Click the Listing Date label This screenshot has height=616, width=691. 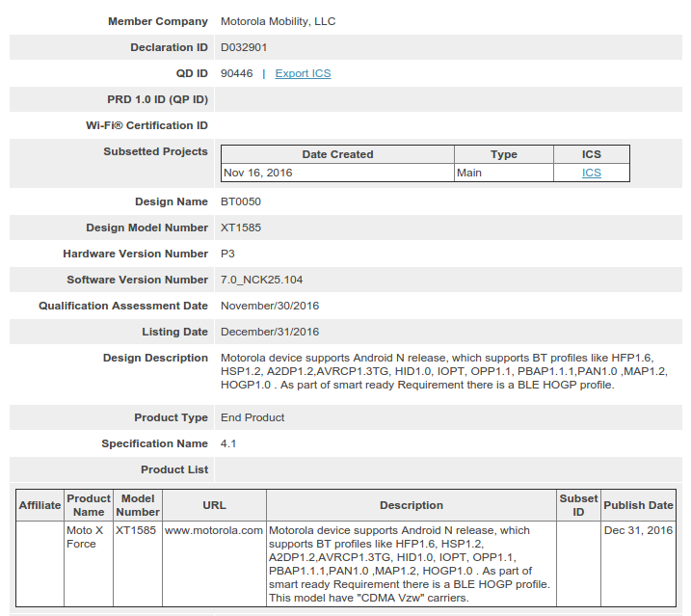pyautogui.click(x=174, y=332)
